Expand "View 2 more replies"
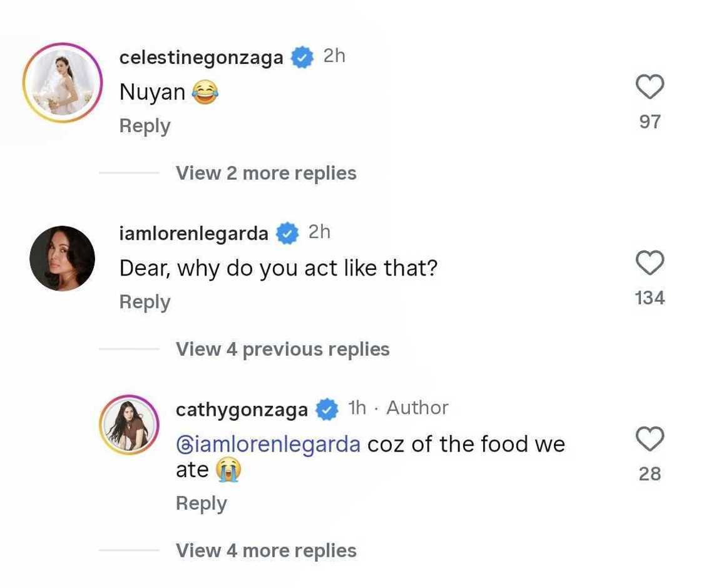 [x=266, y=173]
